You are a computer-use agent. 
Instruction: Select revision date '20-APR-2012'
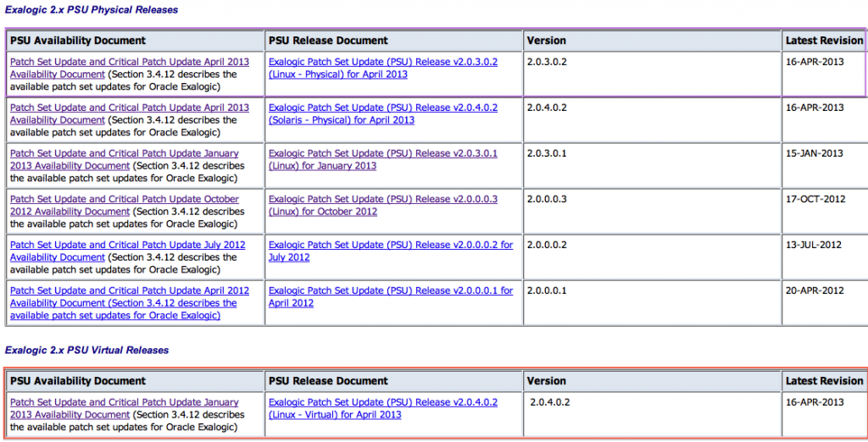(815, 290)
